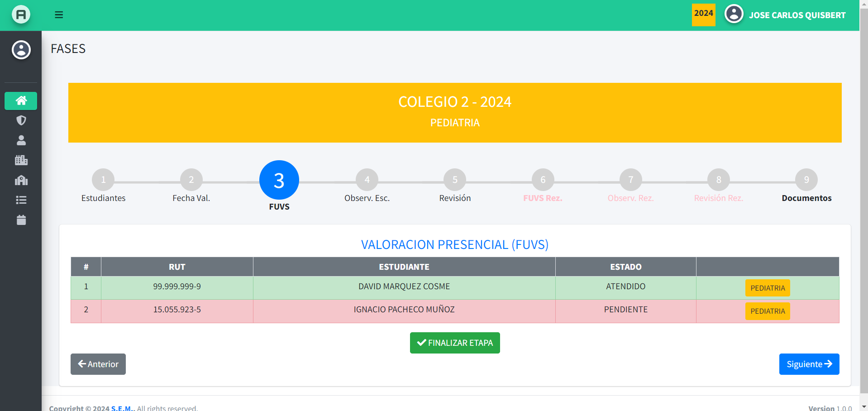The width and height of the screenshot is (868, 411).
Task: Click the list icon in sidebar
Action: click(x=21, y=200)
